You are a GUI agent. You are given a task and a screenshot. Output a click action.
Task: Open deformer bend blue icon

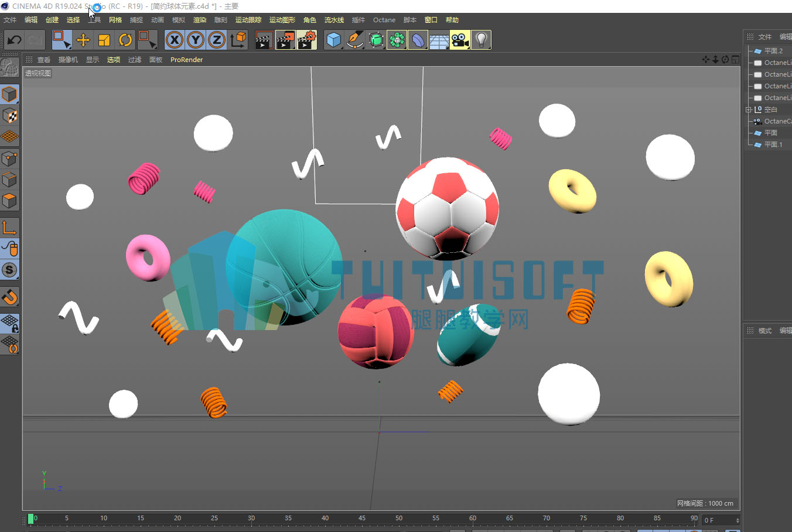click(x=418, y=40)
